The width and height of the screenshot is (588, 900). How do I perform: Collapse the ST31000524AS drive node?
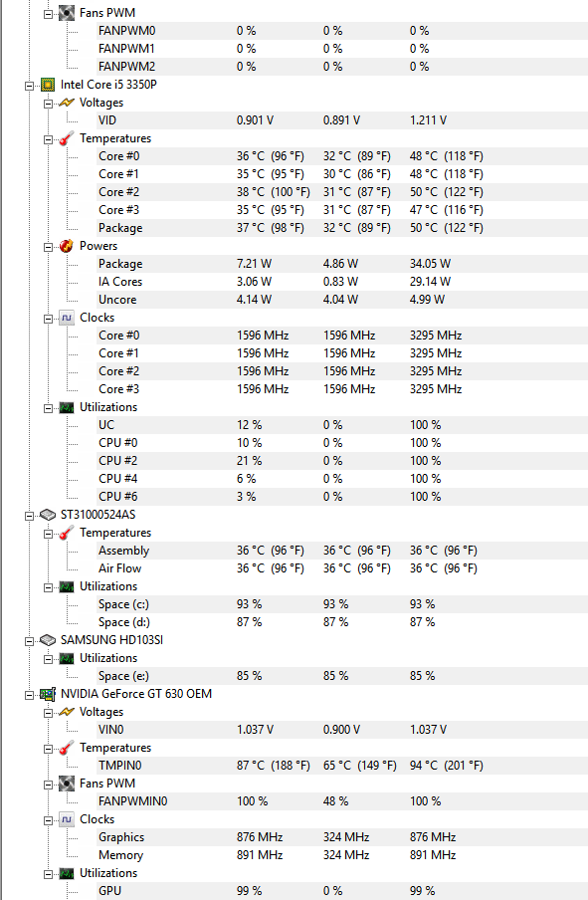29,516
